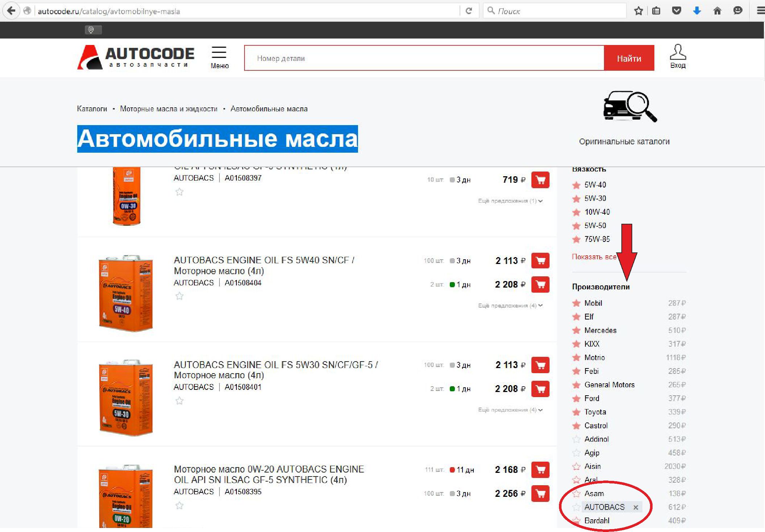Click the browser back arrow button

[x=11, y=11]
